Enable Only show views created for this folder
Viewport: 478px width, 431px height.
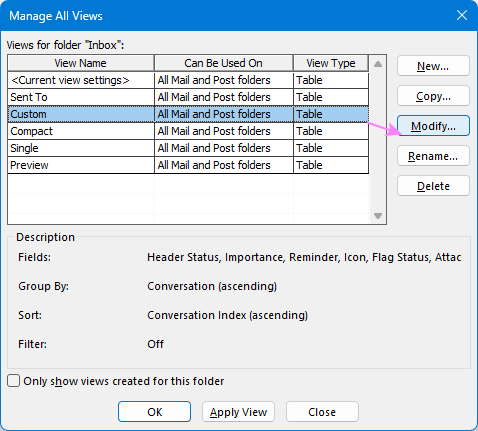coord(14,381)
